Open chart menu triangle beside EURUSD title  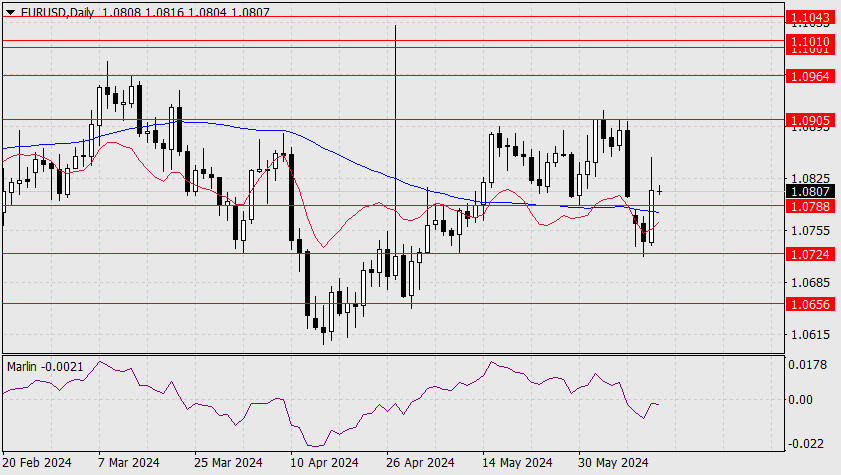[10, 12]
